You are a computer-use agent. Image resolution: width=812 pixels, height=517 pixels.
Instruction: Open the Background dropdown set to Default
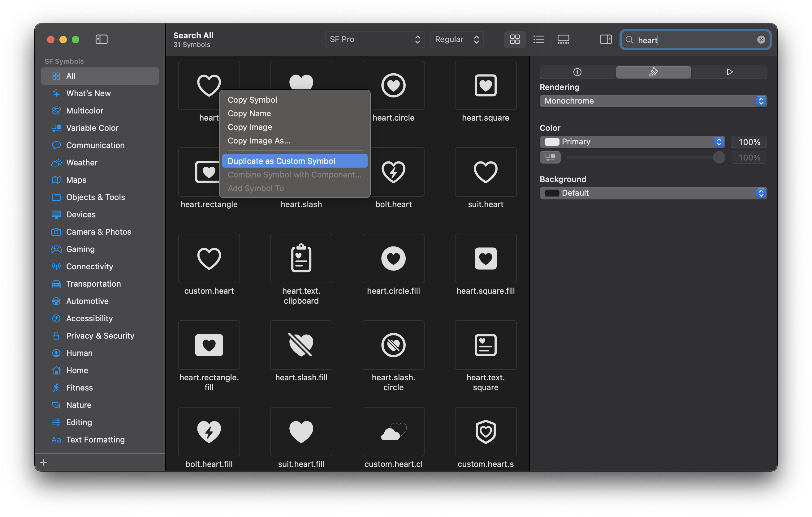[653, 193]
